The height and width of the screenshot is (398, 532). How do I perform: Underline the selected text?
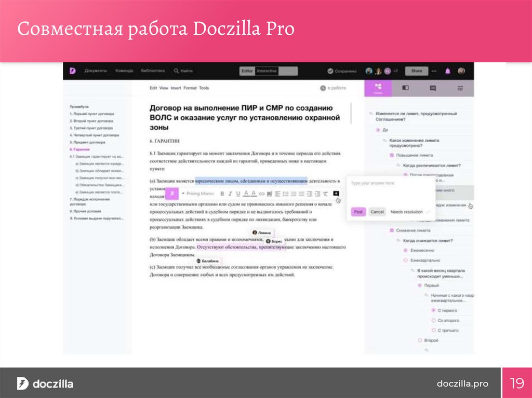pos(238,194)
